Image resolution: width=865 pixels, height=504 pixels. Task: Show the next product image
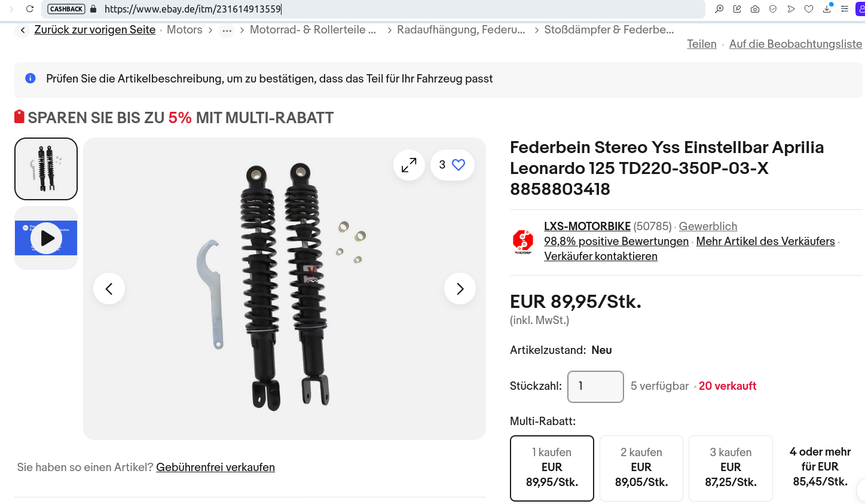(460, 289)
